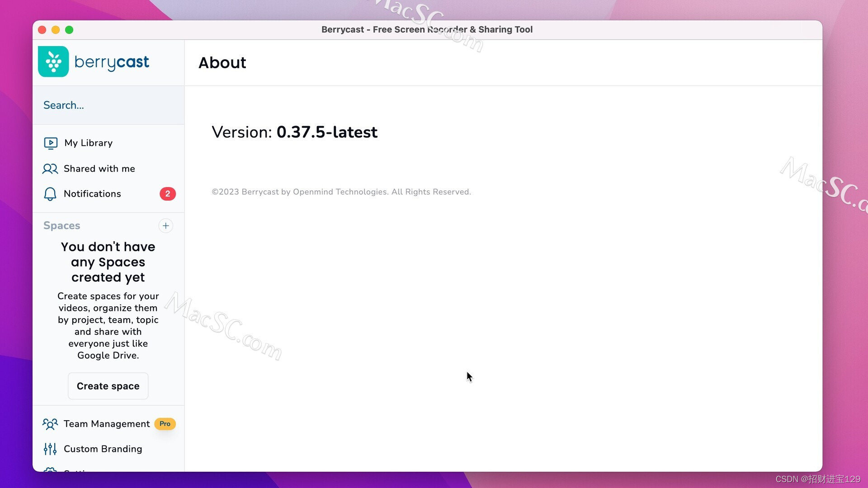The image size is (868, 488).
Task: Open My Library section
Action: tap(88, 142)
